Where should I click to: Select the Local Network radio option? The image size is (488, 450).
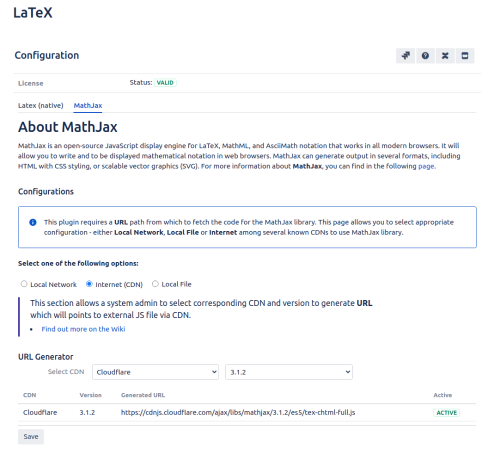(x=24, y=284)
